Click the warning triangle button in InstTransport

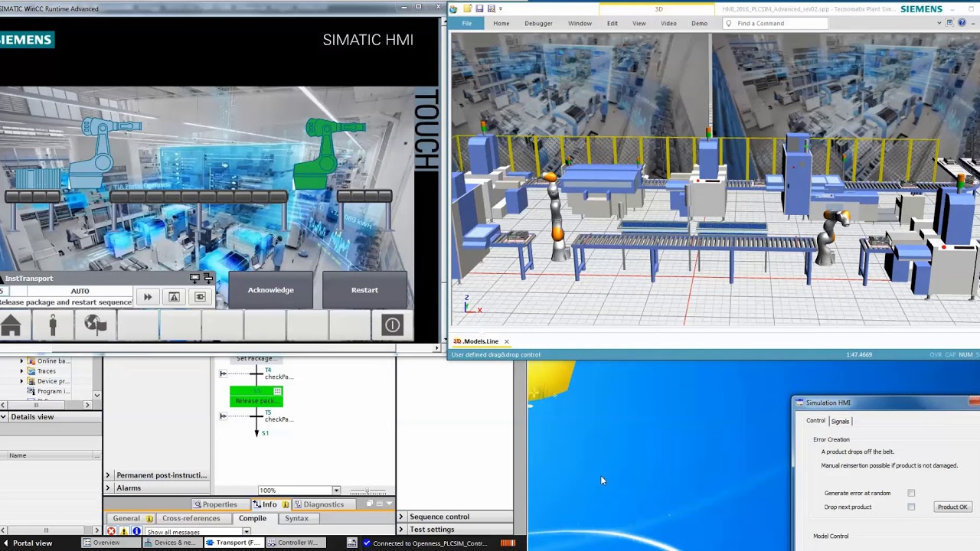(x=174, y=297)
